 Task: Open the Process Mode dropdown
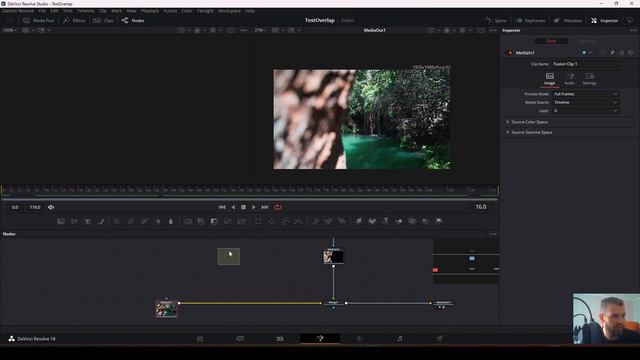pyautogui.click(x=585, y=94)
